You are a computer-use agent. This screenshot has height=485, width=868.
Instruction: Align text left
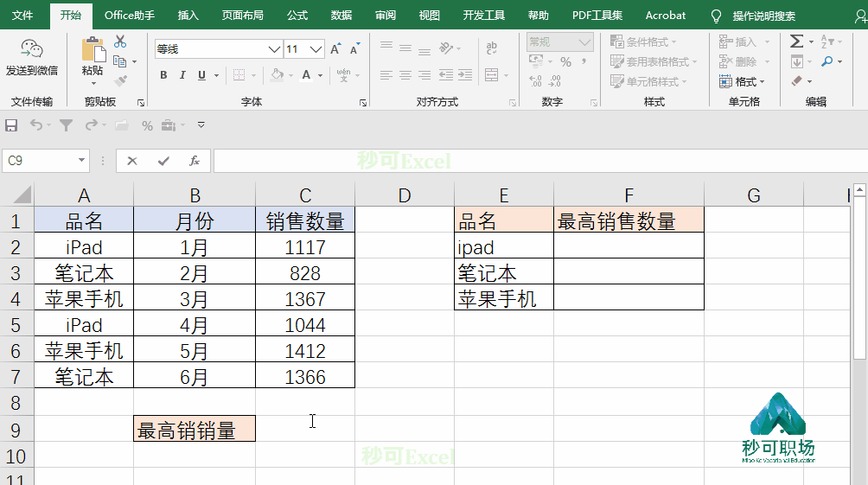(386, 75)
